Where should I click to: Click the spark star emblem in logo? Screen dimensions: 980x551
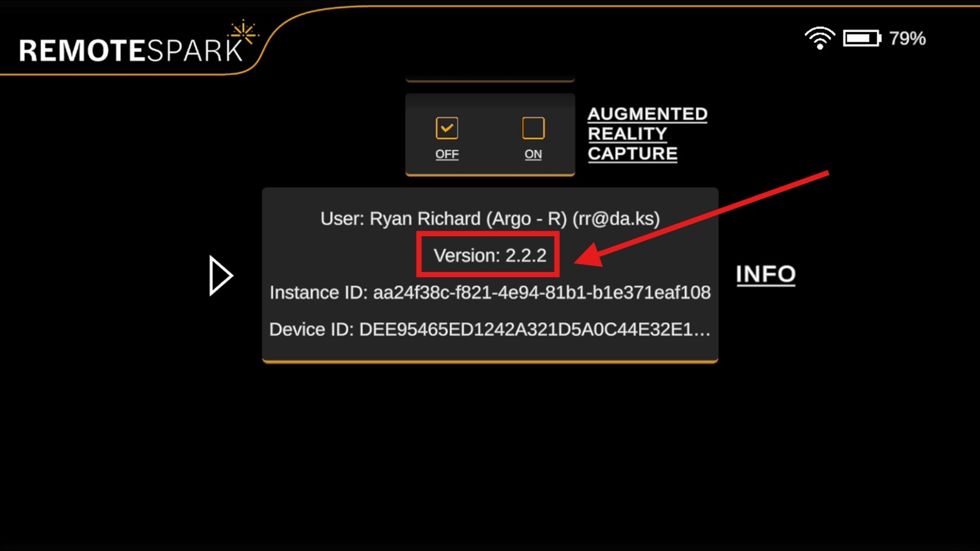pyautogui.click(x=243, y=32)
